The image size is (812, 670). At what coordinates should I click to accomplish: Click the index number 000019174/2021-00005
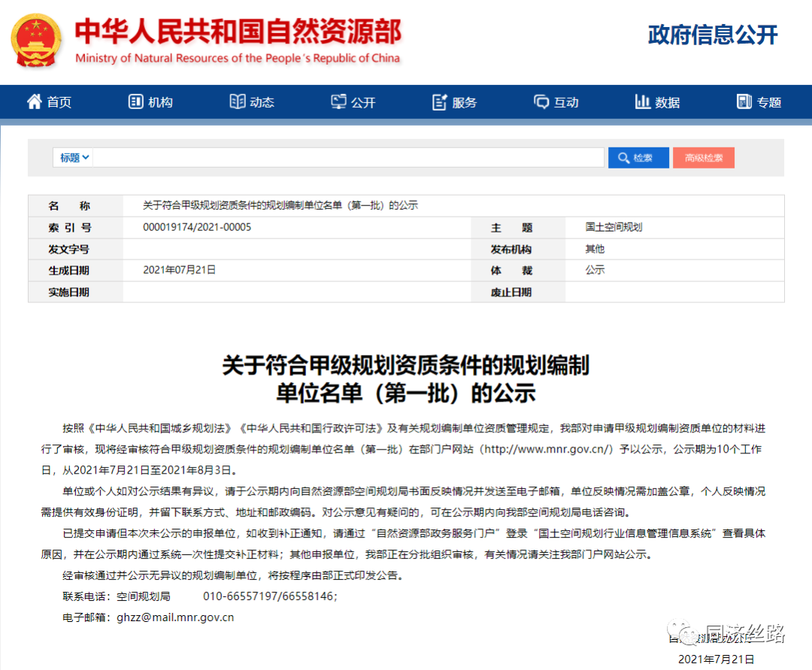click(x=197, y=227)
